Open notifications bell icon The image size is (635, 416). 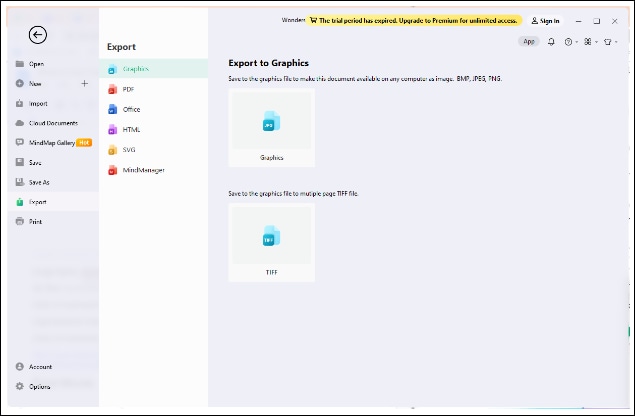point(551,42)
